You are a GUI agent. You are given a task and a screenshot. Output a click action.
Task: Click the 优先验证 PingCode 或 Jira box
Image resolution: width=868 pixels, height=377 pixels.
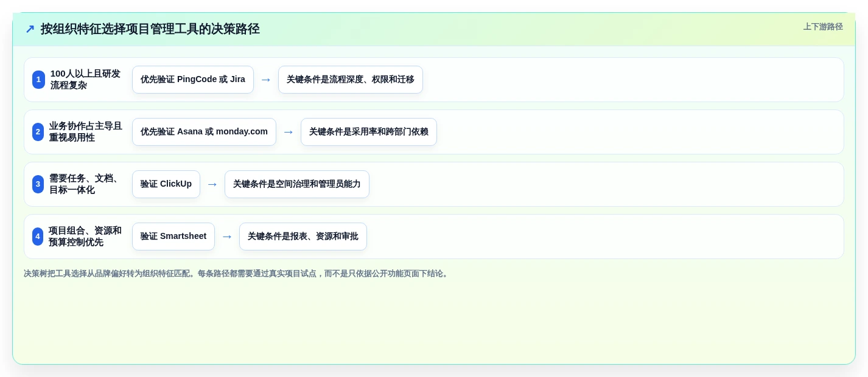(x=193, y=80)
